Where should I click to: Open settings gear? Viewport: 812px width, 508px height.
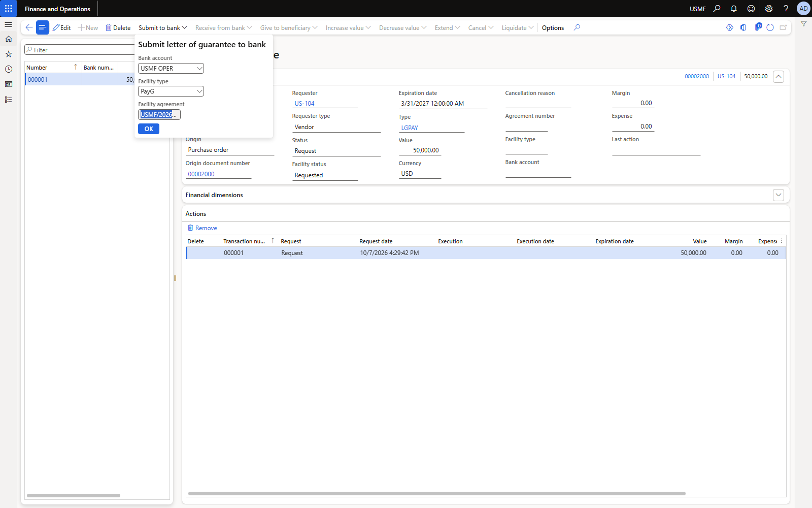769,9
